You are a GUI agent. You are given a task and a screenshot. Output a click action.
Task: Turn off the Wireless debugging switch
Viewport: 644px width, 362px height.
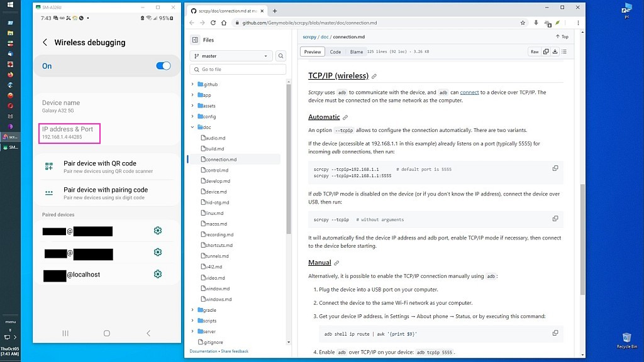(x=163, y=65)
